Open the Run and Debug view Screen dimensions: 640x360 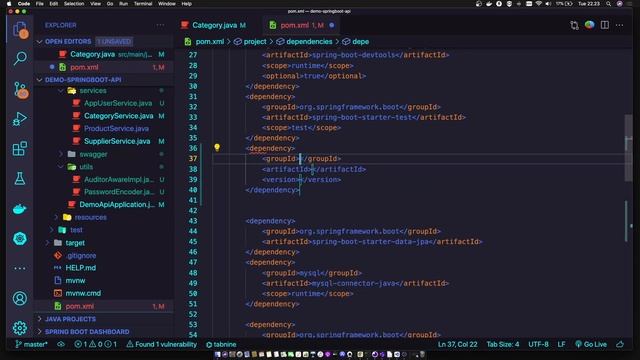point(20,119)
